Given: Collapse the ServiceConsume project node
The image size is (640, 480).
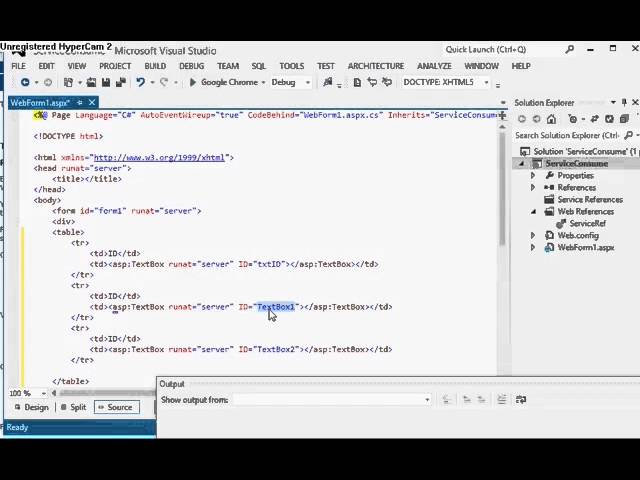Looking at the screenshot, I should (x=522, y=164).
